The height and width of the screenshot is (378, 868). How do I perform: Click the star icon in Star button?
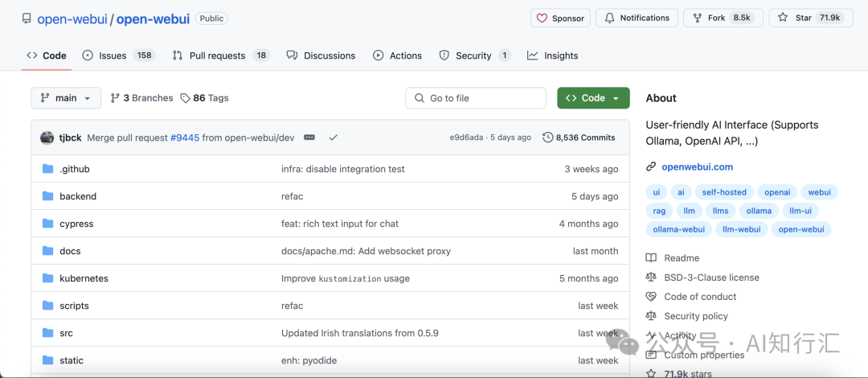783,18
